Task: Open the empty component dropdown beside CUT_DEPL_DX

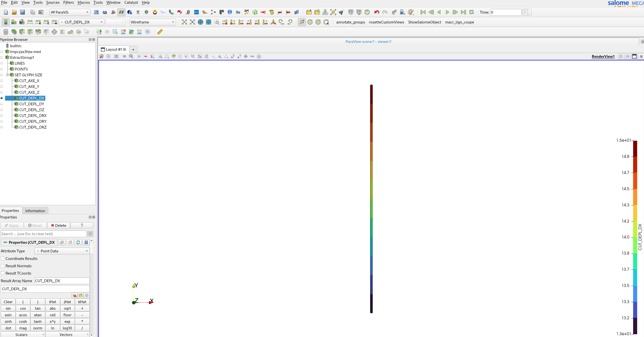Action: pyautogui.click(x=115, y=22)
